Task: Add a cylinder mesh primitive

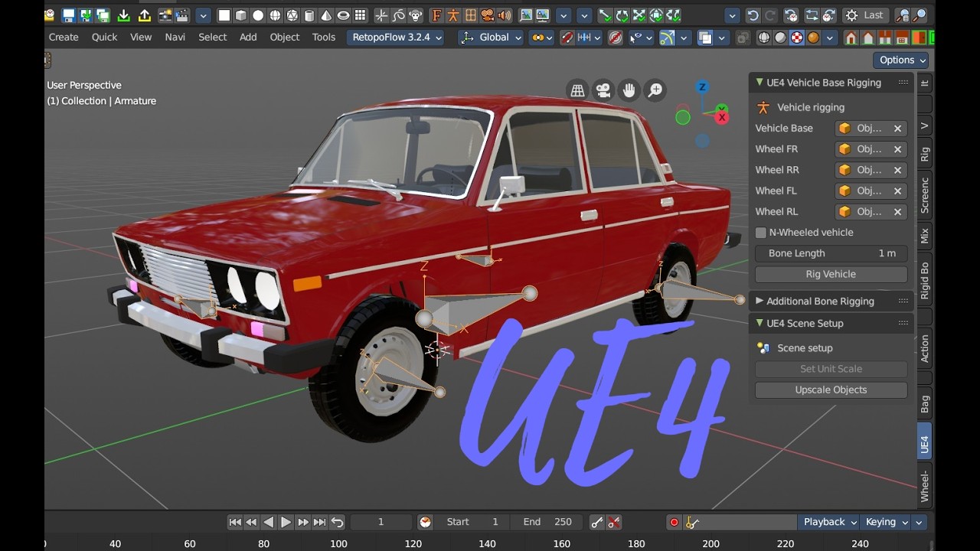Action: (309, 15)
